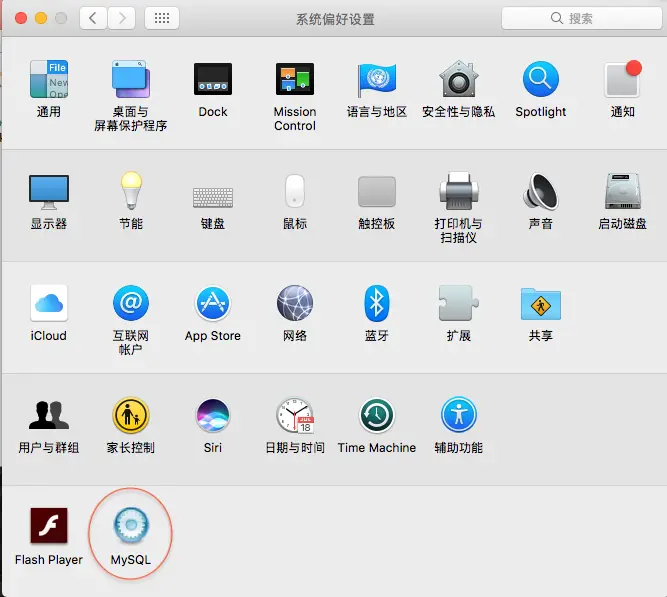Open 语言与地区 preferences

coord(377,80)
